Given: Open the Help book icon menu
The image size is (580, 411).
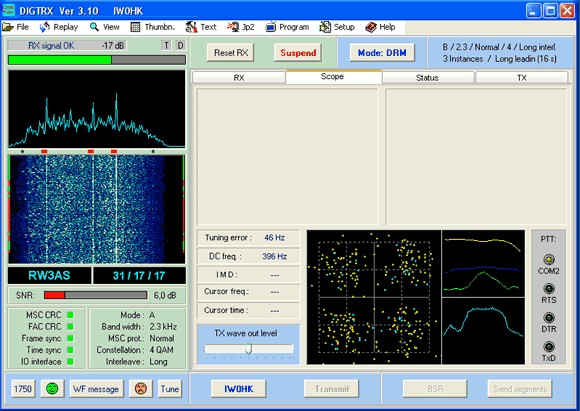Looking at the screenshot, I should point(371,27).
